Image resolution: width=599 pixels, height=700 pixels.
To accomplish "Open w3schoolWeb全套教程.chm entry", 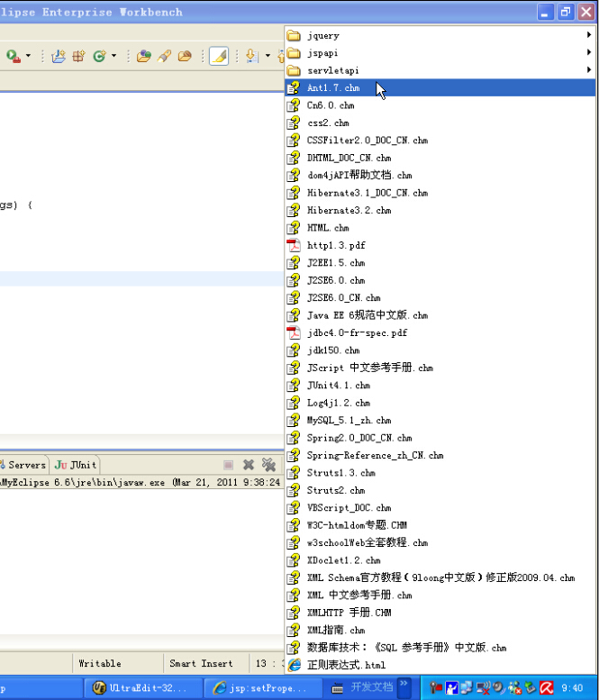I will (440, 543).
